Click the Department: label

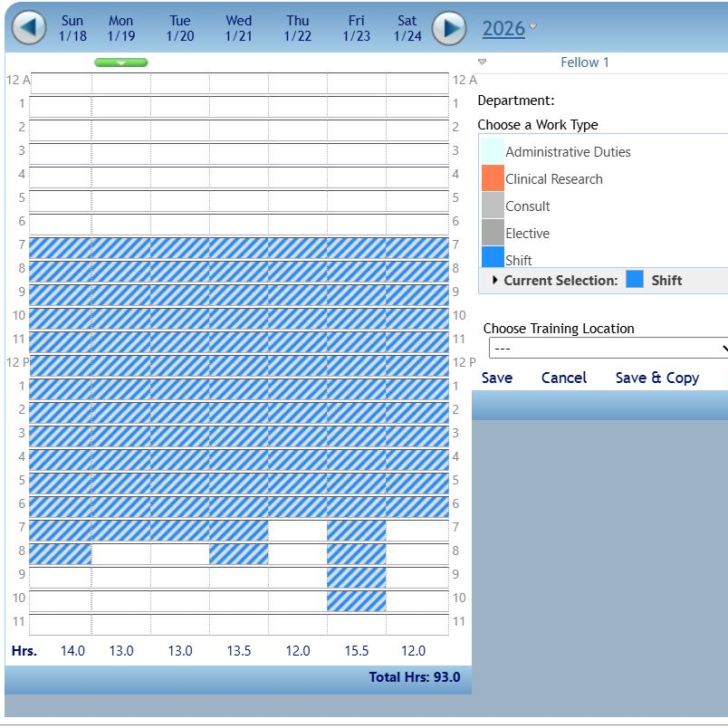pyautogui.click(x=516, y=101)
